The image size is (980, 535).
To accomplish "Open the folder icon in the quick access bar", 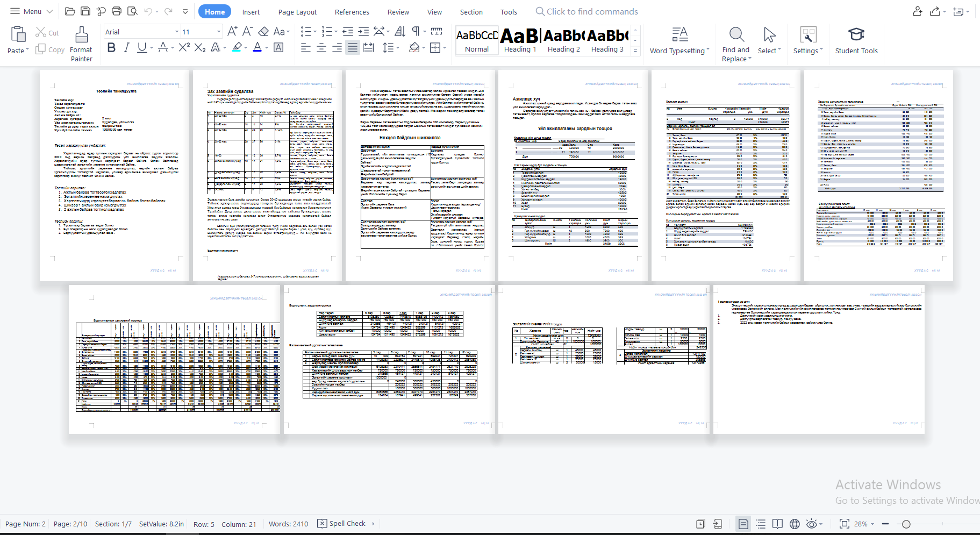I will pyautogui.click(x=70, y=11).
